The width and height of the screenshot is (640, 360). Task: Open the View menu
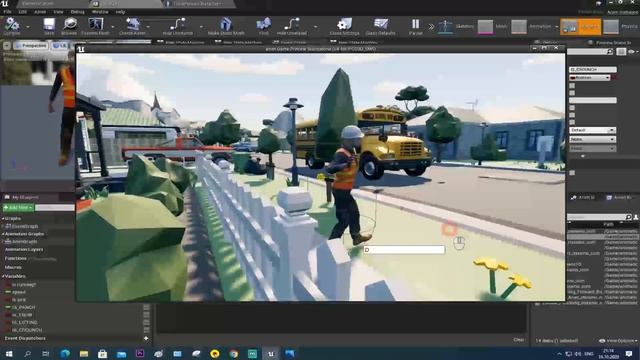click(58, 12)
